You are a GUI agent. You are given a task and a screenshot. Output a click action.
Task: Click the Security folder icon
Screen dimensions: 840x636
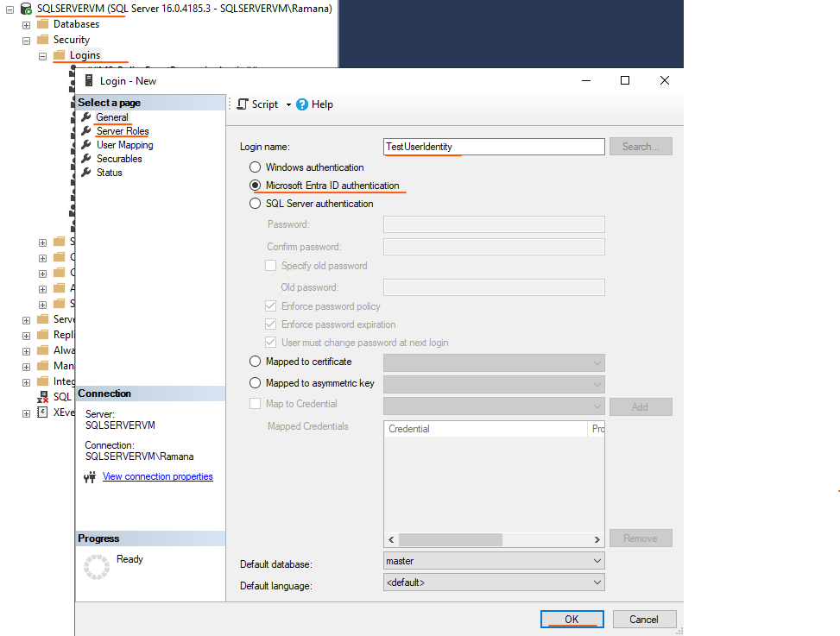(x=43, y=40)
